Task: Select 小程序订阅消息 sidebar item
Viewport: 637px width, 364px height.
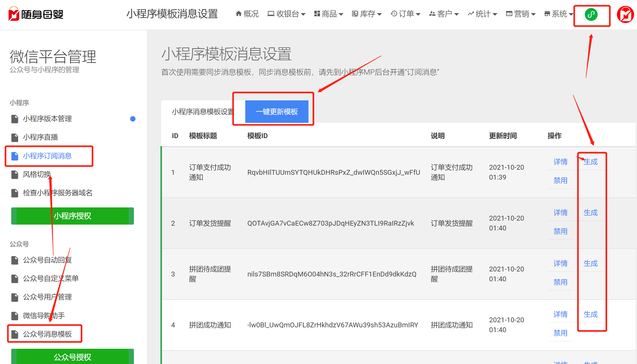Action: 42,156
